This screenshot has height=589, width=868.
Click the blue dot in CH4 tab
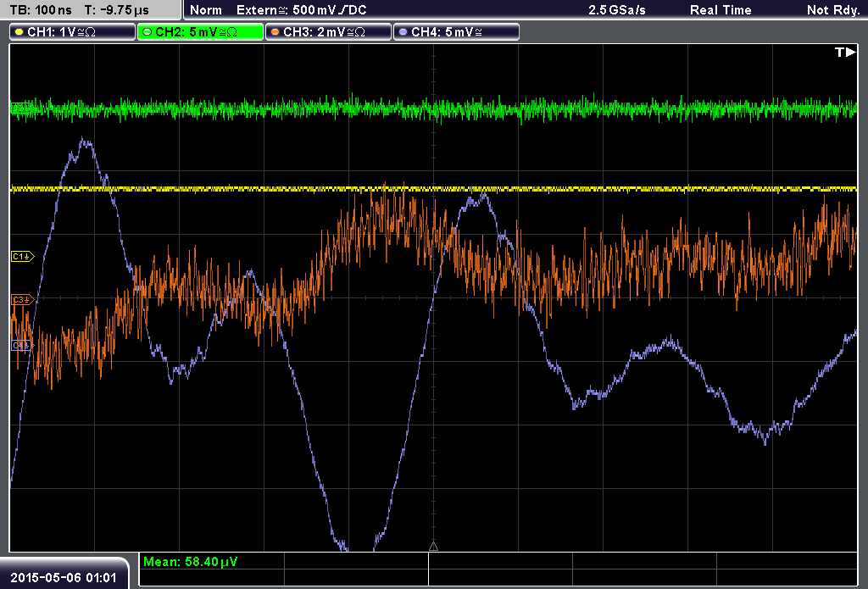click(403, 32)
